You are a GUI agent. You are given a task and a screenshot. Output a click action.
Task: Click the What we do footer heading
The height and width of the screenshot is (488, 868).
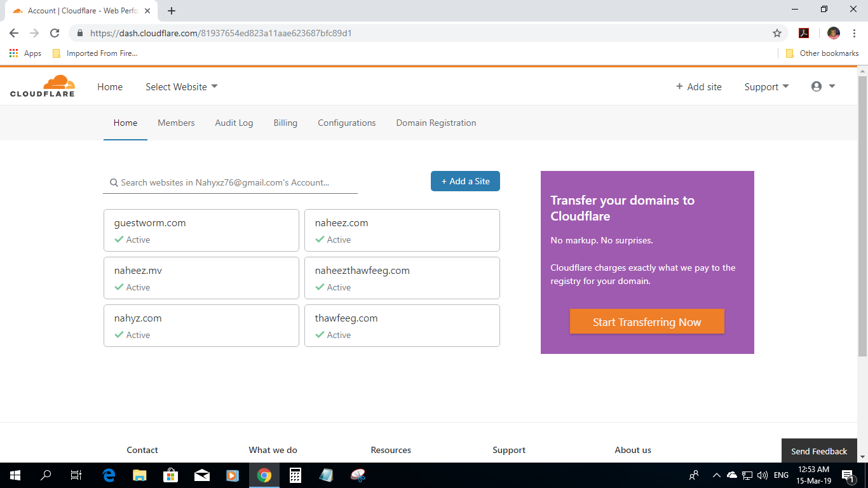273,450
